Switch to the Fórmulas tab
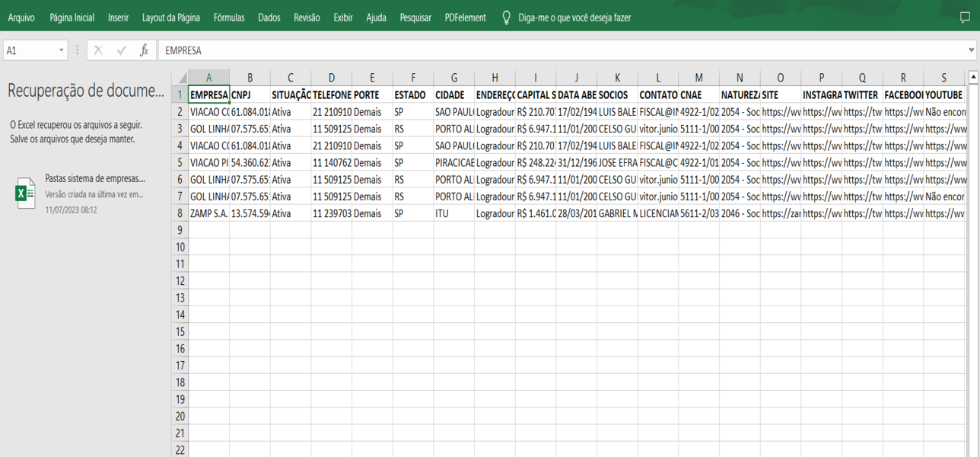 click(x=229, y=18)
